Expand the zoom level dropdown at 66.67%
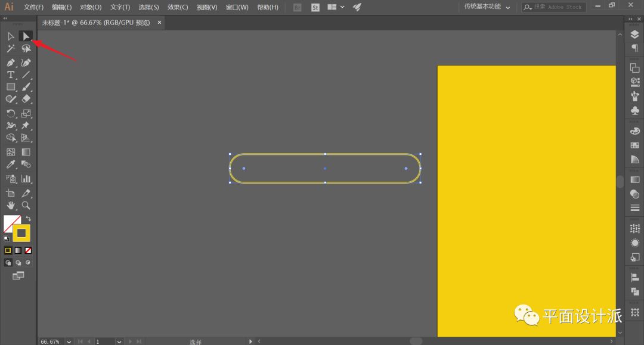Image resolution: width=644 pixels, height=345 pixels. point(69,341)
